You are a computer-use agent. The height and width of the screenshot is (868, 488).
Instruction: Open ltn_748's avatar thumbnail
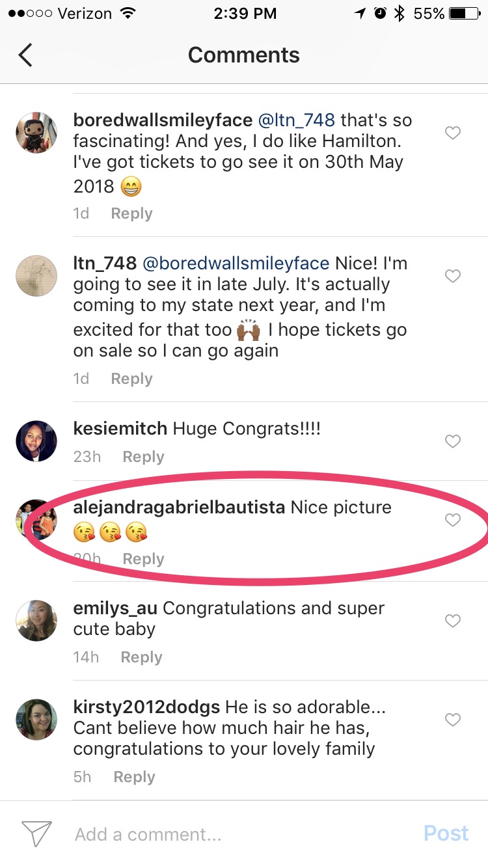[36, 276]
